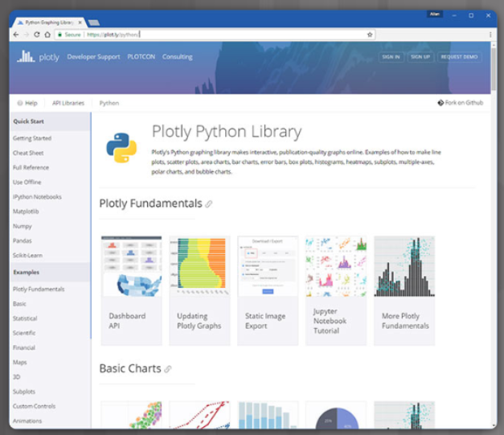Select Quick Start sidebar header

pos(51,121)
